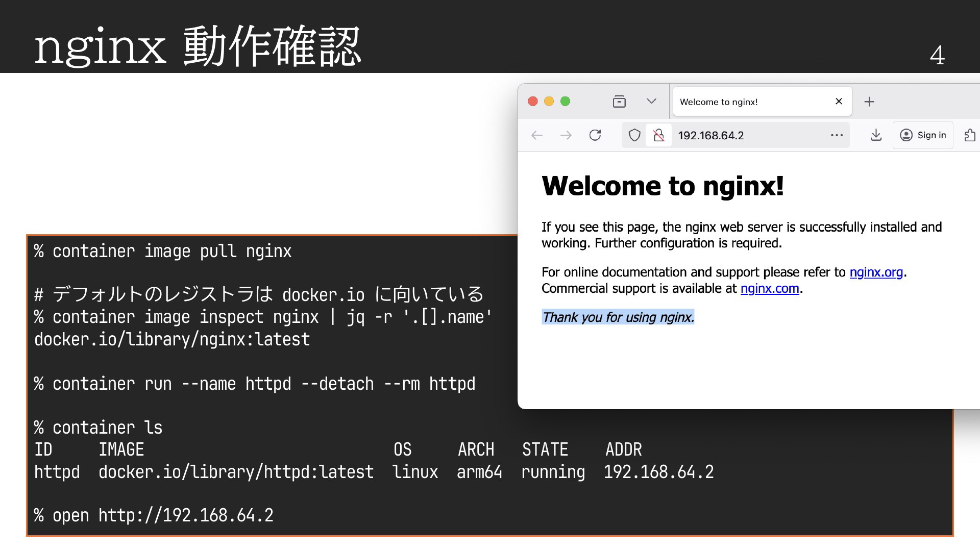This screenshot has width=980, height=551.
Task: Click the '% open http://192.168.64.2' line
Action: point(154,515)
